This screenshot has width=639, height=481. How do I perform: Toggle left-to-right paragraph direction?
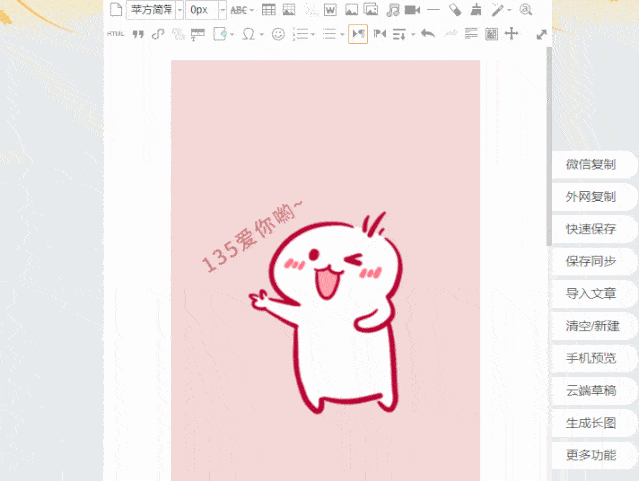[357, 34]
